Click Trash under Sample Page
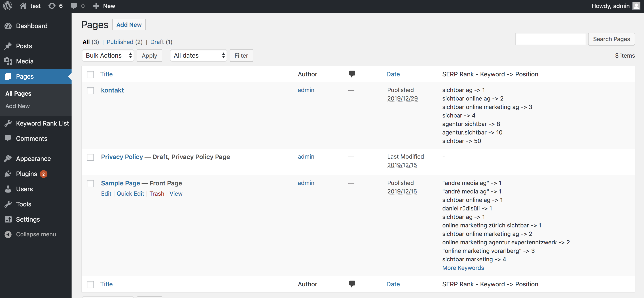The width and height of the screenshot is (644, 298). [157, 194]
